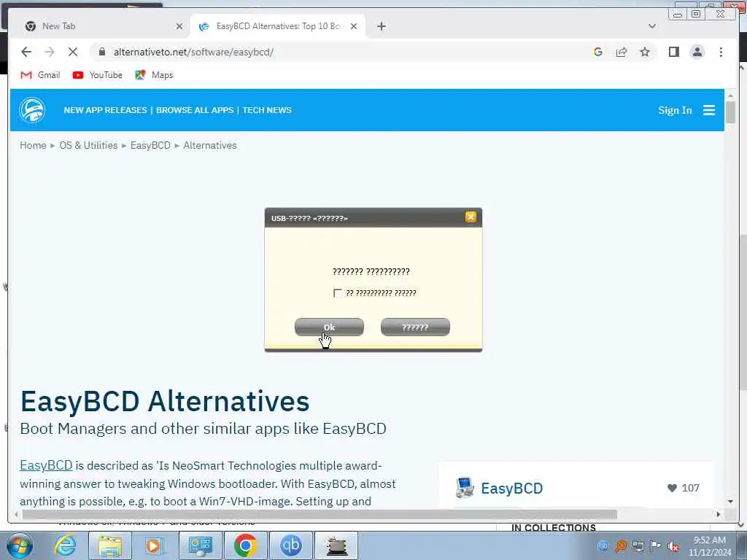747x560 pixels.
Task: Open the Chrome profile avatar
Action: click(697, 52)
